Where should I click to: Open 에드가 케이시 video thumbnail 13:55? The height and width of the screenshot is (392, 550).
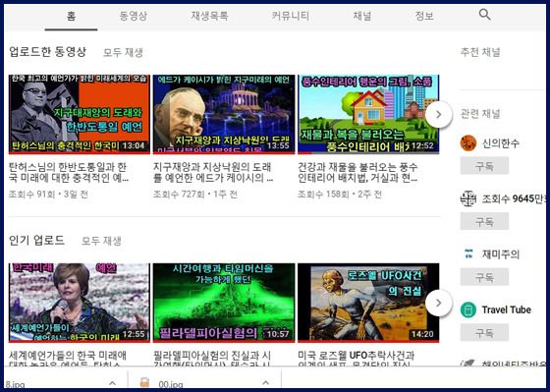pos(224,114)
